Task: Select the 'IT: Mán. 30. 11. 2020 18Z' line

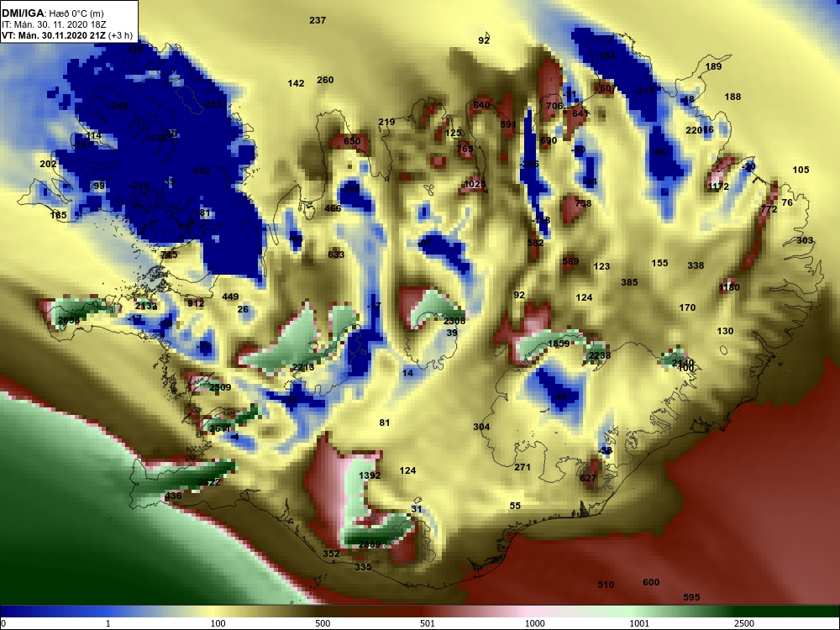Action: coord(46,24)
